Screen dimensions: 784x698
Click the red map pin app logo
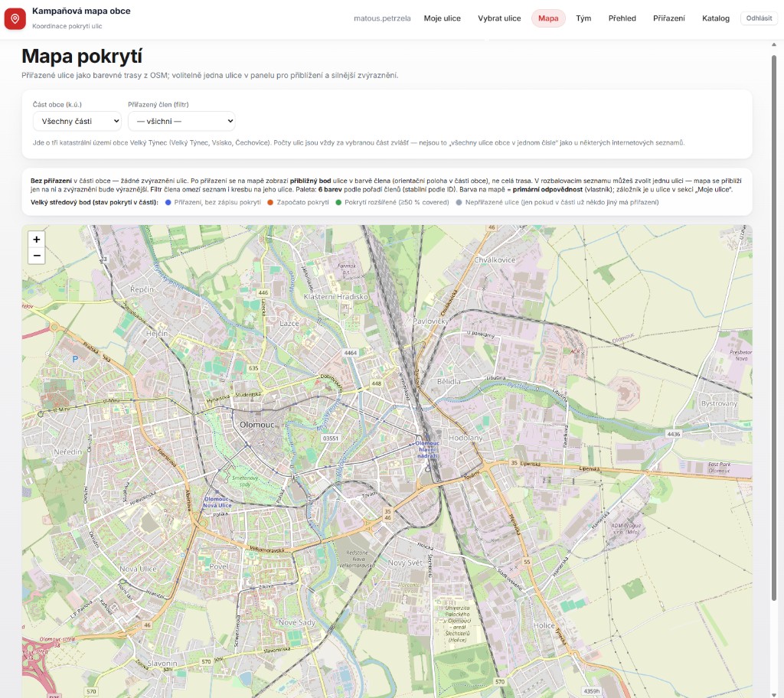pyautogui.click(x=15, y=18)
